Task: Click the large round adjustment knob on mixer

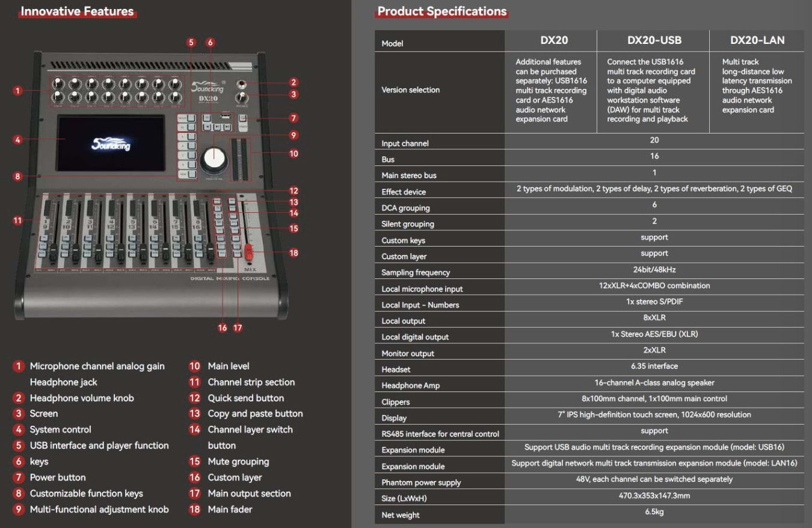Action: click(x=212, y=158)
